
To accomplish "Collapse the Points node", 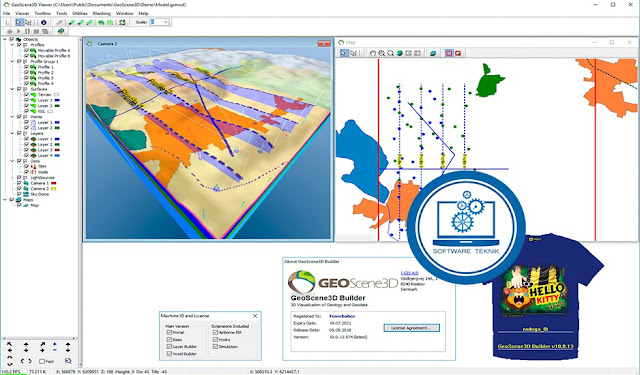I will pos(12,117).
